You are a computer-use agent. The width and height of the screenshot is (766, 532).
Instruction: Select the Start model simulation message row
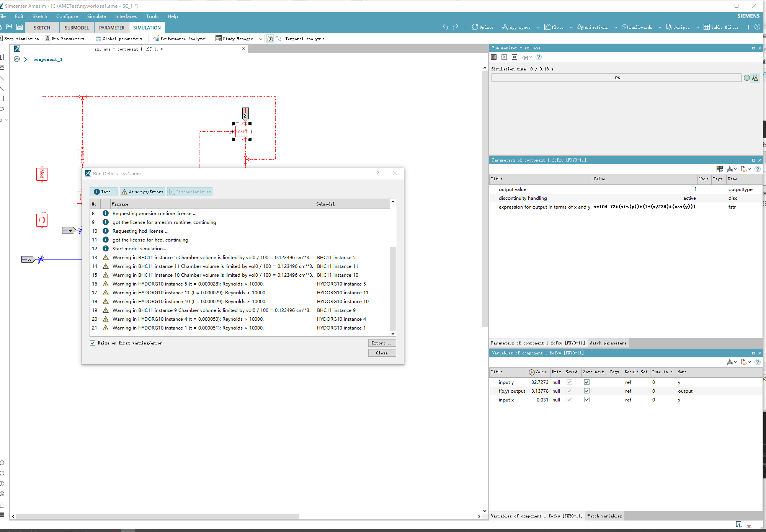tap(240, 248)
